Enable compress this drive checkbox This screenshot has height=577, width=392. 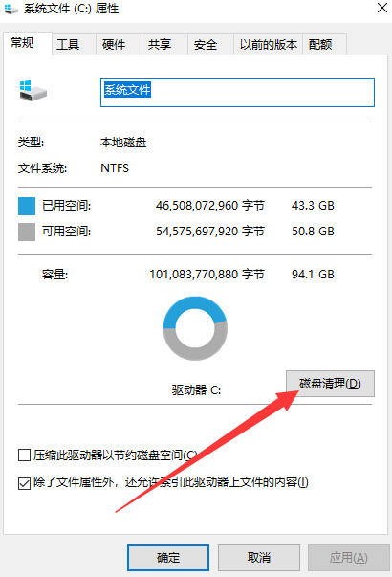[x=24, y=455]
